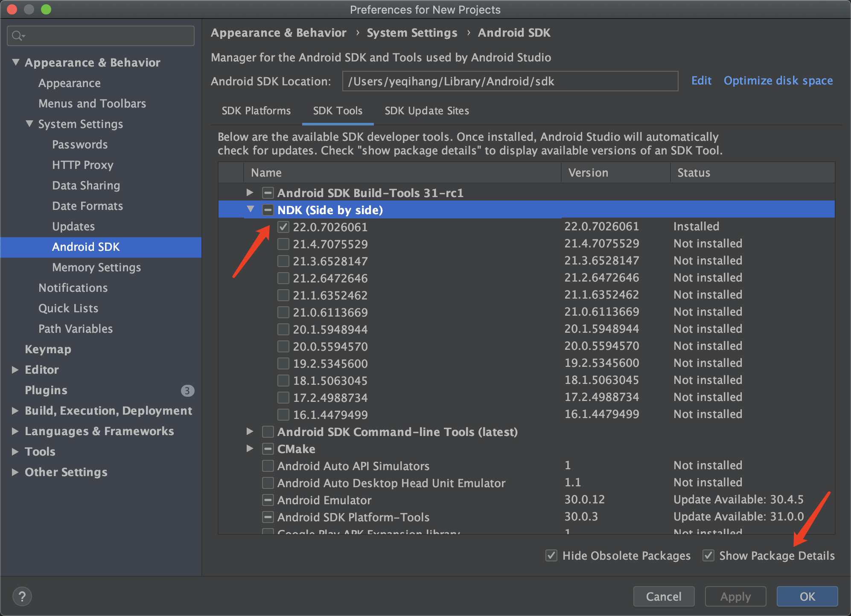851x616 pixels.
Task: Toggle the NDK (Side by side) group checkbox
Action: click(x=268, y=210)
